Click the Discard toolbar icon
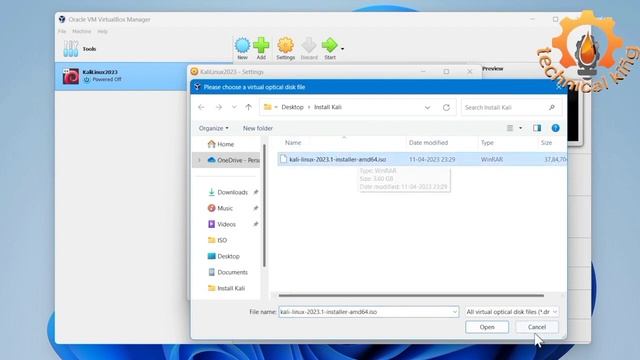Image resolution: width=640 pixels, height=360 pixels. [x=309, y=48]
